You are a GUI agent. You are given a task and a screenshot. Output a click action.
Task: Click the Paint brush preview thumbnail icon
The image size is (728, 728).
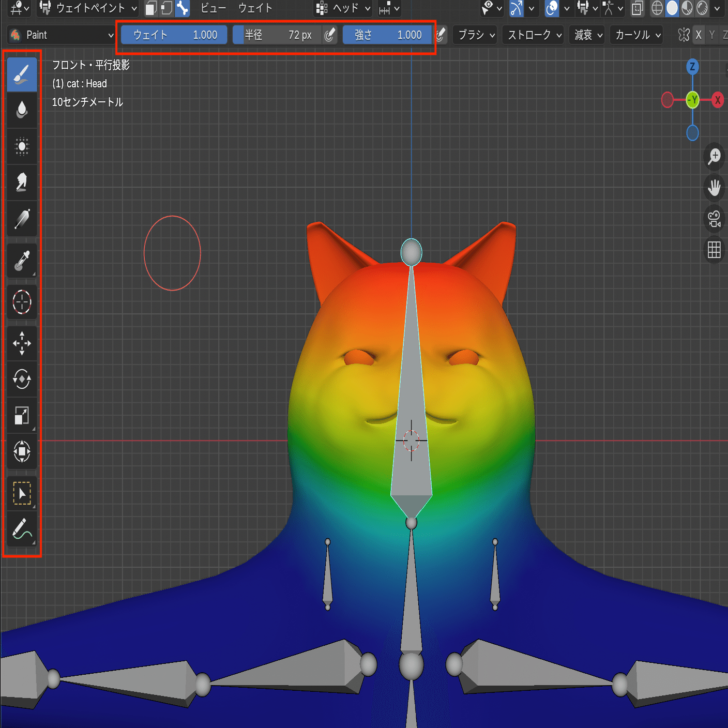pyautogui.click(x=16, y=35)
